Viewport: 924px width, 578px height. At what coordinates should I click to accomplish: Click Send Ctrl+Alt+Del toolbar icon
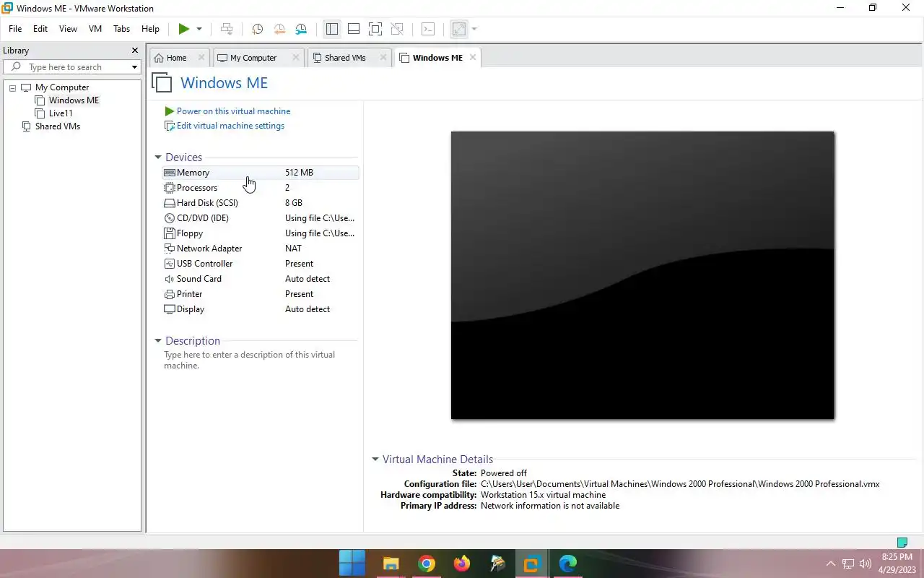pos(227,29)
